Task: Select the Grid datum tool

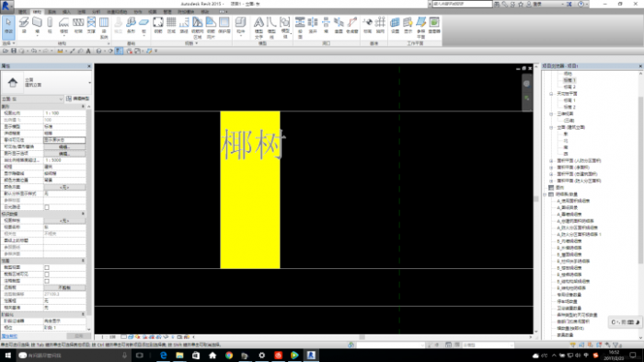Action: coord(380,26)
